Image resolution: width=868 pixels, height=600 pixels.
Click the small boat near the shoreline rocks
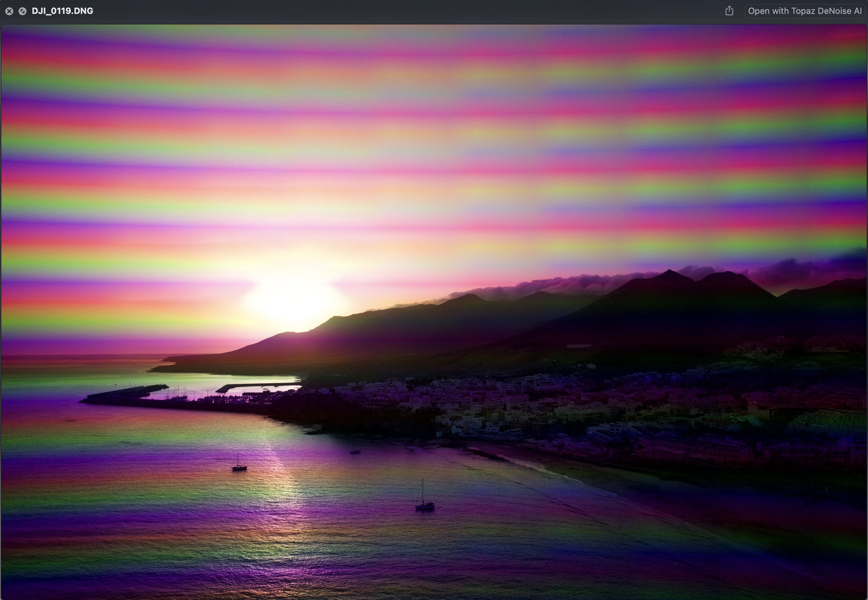pos(355,451)
